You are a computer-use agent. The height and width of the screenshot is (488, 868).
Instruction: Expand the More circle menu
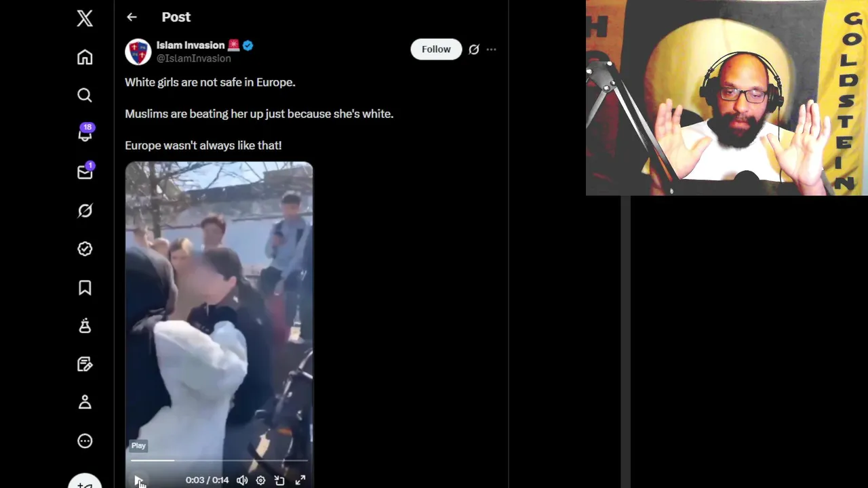pos(85,441)
